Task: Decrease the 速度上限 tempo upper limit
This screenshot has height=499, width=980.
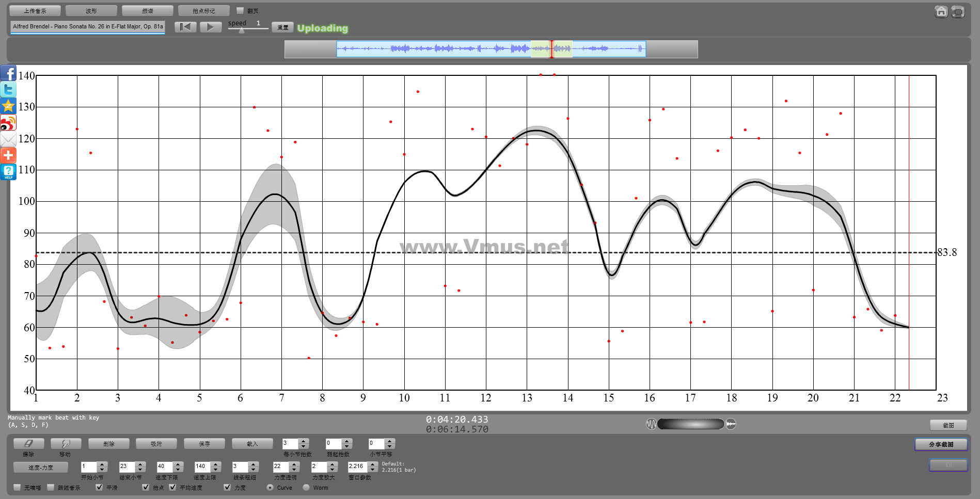Action: pos(216,469)
